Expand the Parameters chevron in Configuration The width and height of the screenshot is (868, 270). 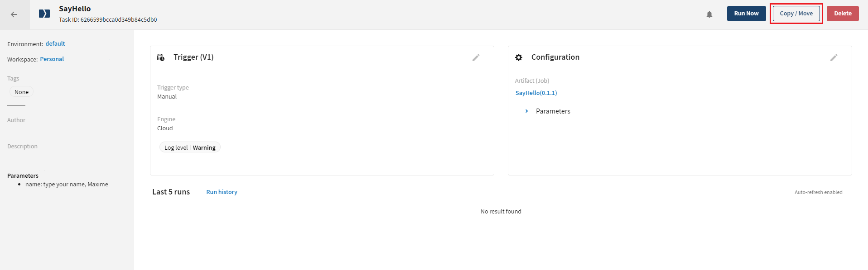[x=526, y=111]
